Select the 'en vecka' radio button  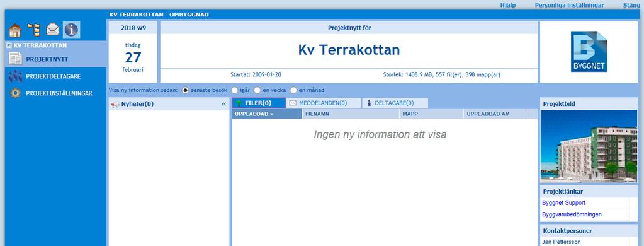(257, 90)
